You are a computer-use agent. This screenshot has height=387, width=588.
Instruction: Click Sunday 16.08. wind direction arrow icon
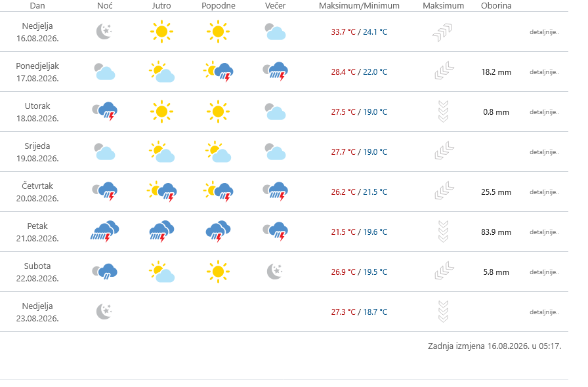pyautogui.click(x=443, y=32)
